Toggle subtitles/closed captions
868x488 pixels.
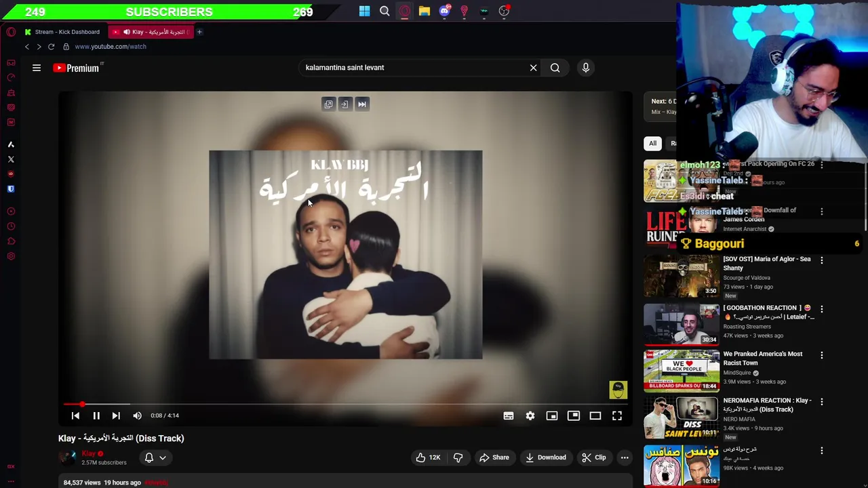coord(509,415)
